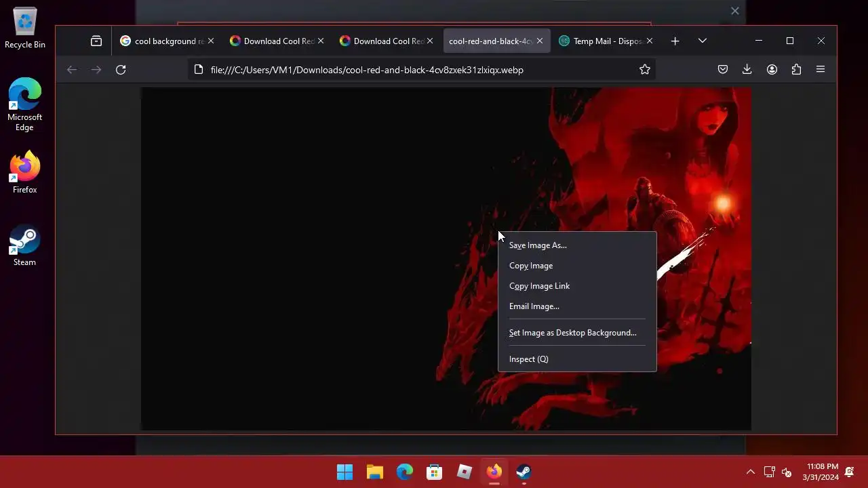
Task: Click the Firefox taskbar icon
Action: pyautogui.click(x=494, y=472)
